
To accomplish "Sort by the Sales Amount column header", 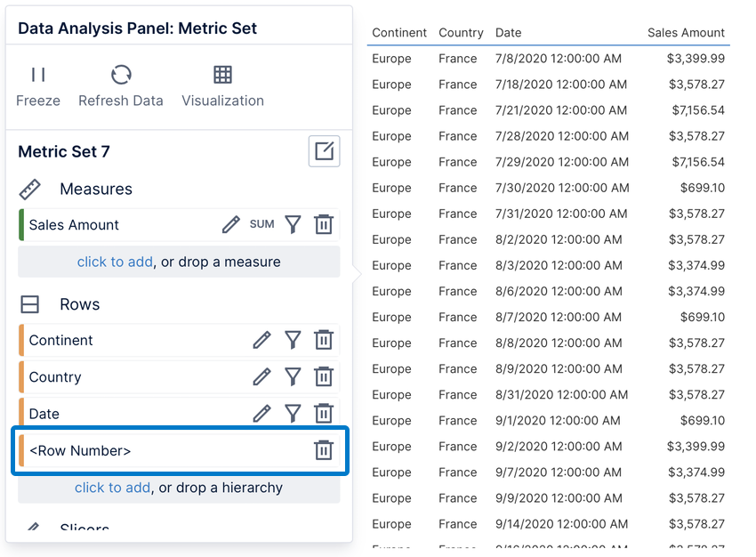I will point(686,33).
